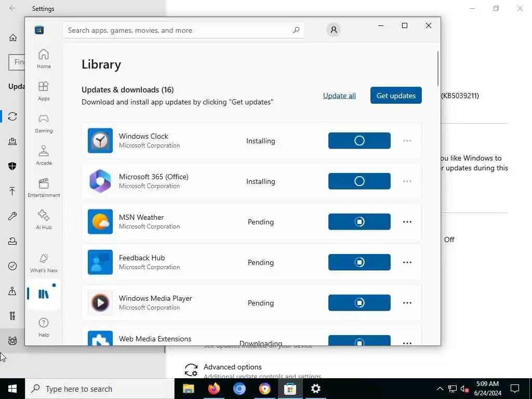This screenshot has height=399, width=532.
Task: Open Find my device icon in Settings
Action: [12, 291]
